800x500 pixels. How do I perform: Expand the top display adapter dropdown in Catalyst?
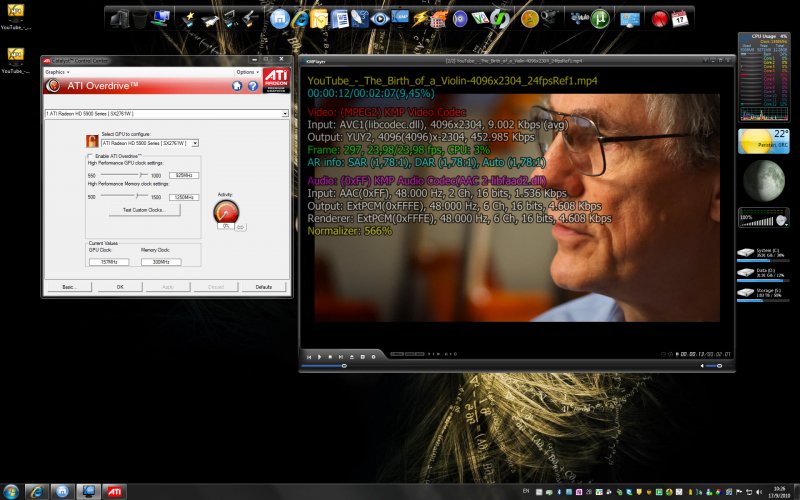[285, 113]
